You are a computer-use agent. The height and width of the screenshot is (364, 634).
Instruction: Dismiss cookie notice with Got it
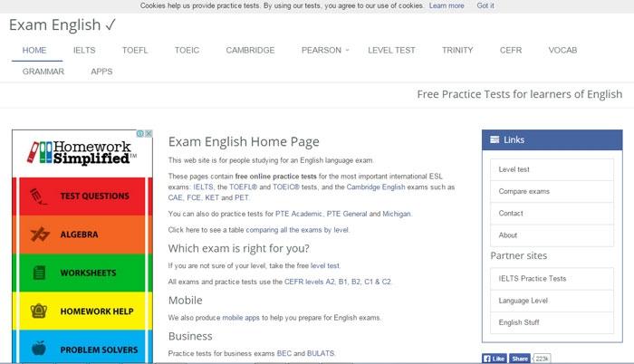point(485,5)
